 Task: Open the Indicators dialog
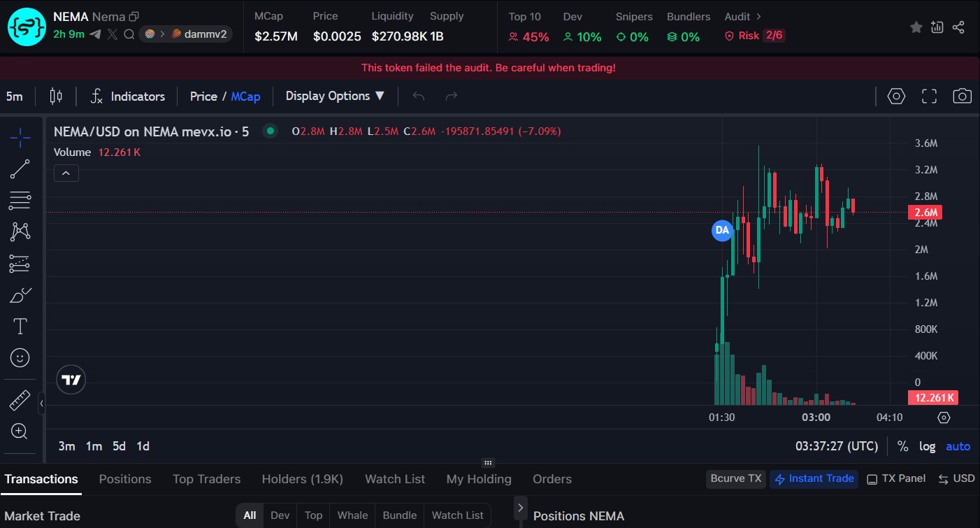point(128,97)
